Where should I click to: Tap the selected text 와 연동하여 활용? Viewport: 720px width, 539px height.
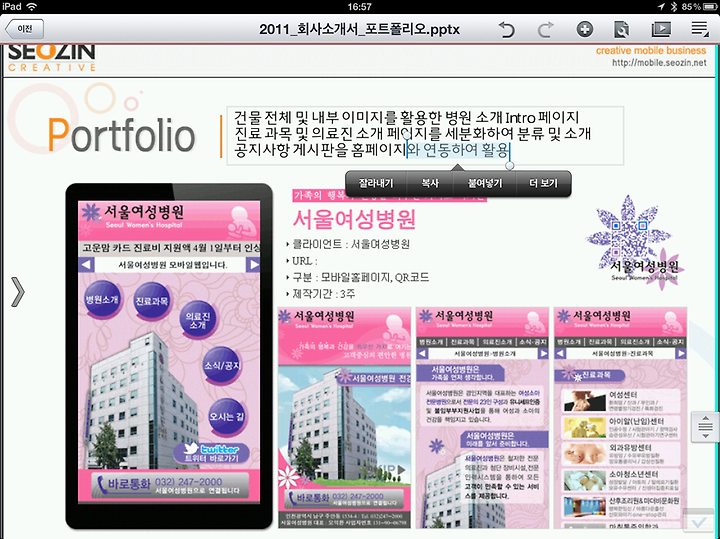[458, 150]
